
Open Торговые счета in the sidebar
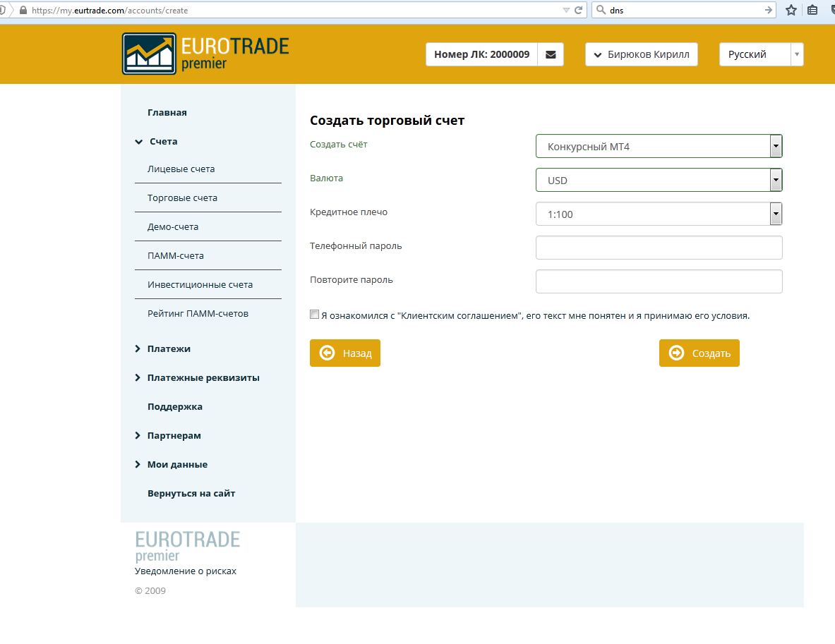pyautogui.click(x=182, y=198)
